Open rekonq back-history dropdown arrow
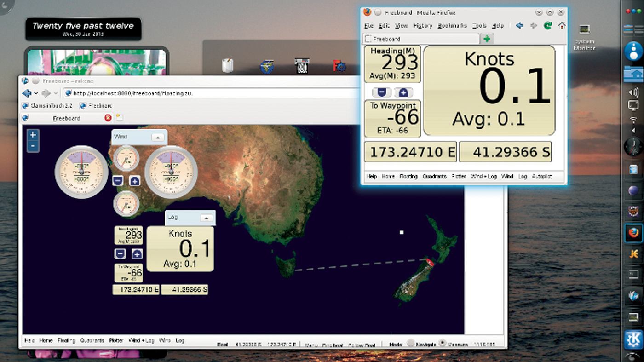This screenshot has height=362, width=644. tap(36, 93)
